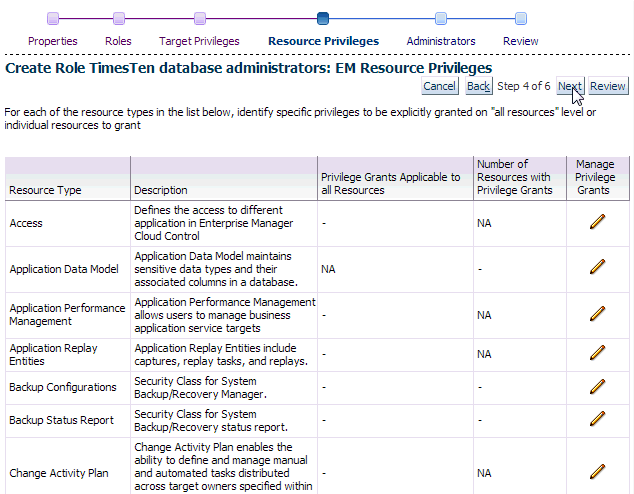The width and height of the screenshot is (634, 494).
Task: Proceed with the Next button
Action: [569, 87]
